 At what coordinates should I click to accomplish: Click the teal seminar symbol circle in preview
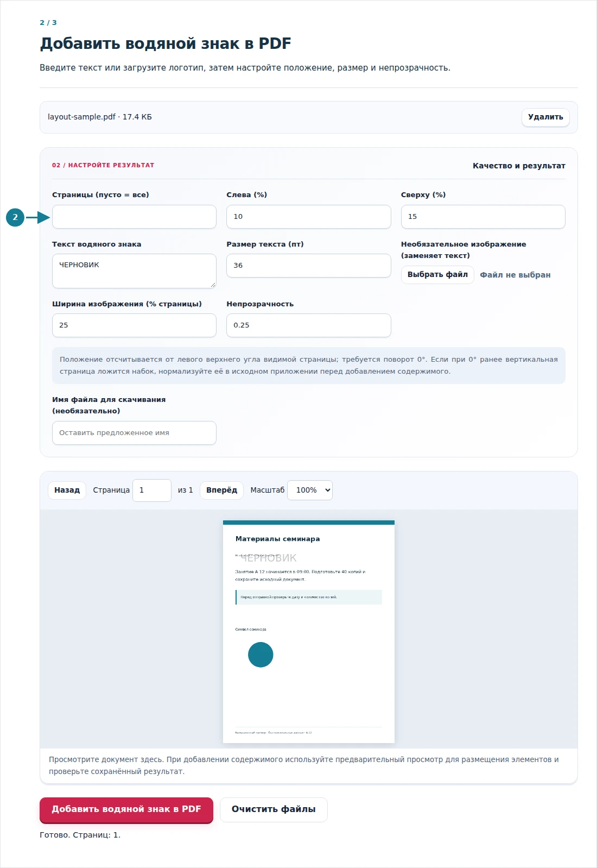[x=261, y=655]
